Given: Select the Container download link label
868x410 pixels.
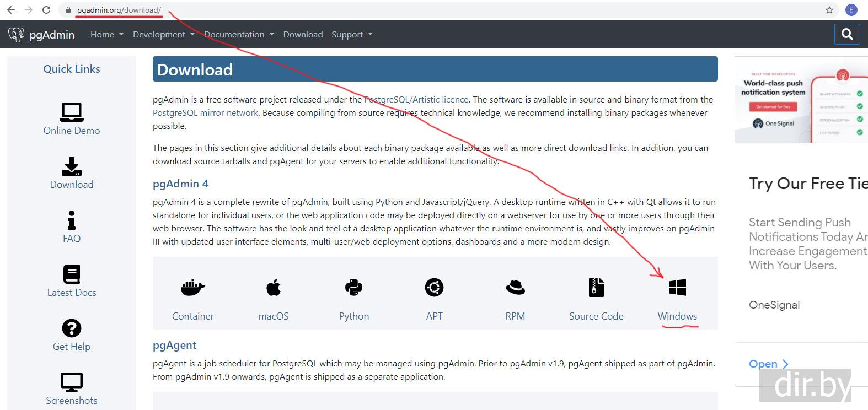Looking at the screenshot, I should [x=192, y=316].
